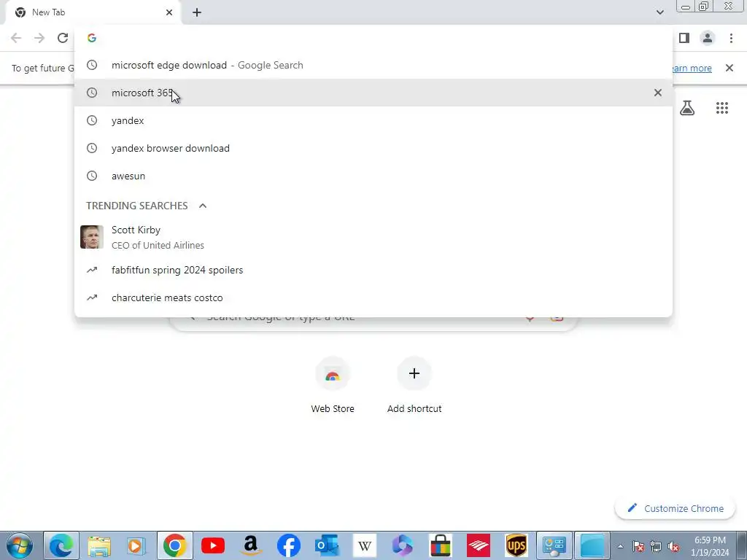Open the Bank of America taskbar icon
747x560 pixels.
click(479, 545)
